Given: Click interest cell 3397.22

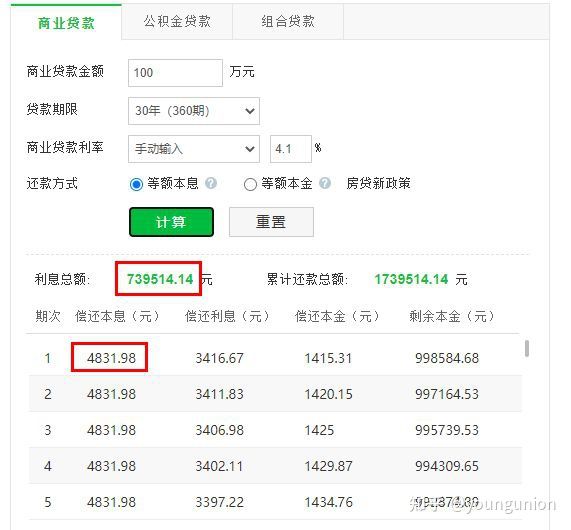Looking at the screenshot, I should tap(219, 502).
